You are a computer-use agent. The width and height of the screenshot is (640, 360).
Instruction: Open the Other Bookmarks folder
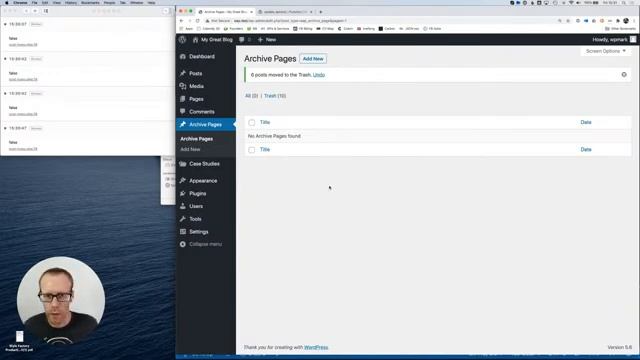tap(620, 29)
